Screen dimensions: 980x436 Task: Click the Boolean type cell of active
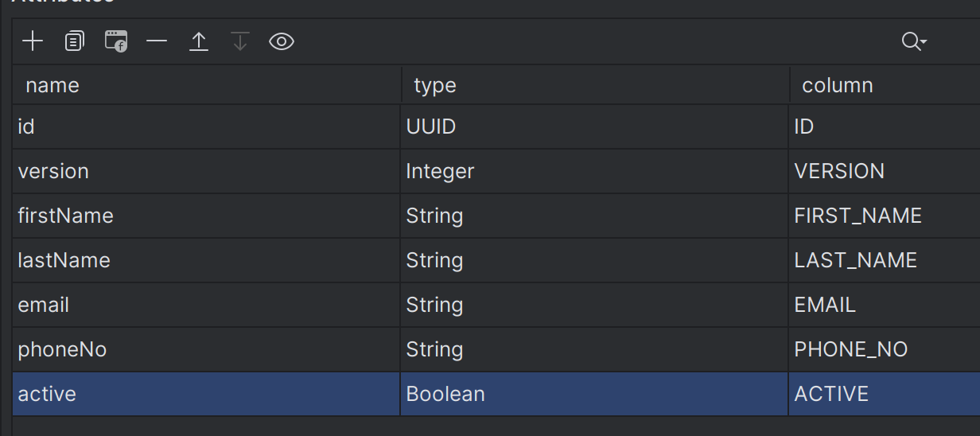[594, 394]
